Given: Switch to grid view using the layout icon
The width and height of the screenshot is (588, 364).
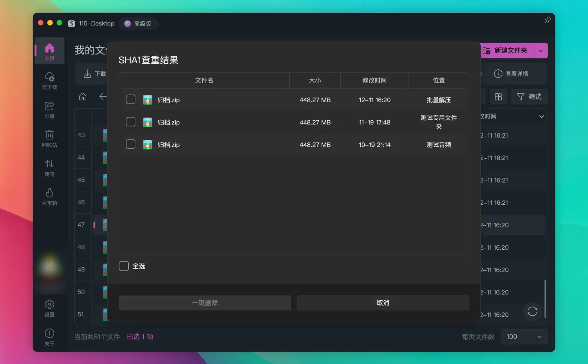Looking at the screenshot, I should point(499,96).
